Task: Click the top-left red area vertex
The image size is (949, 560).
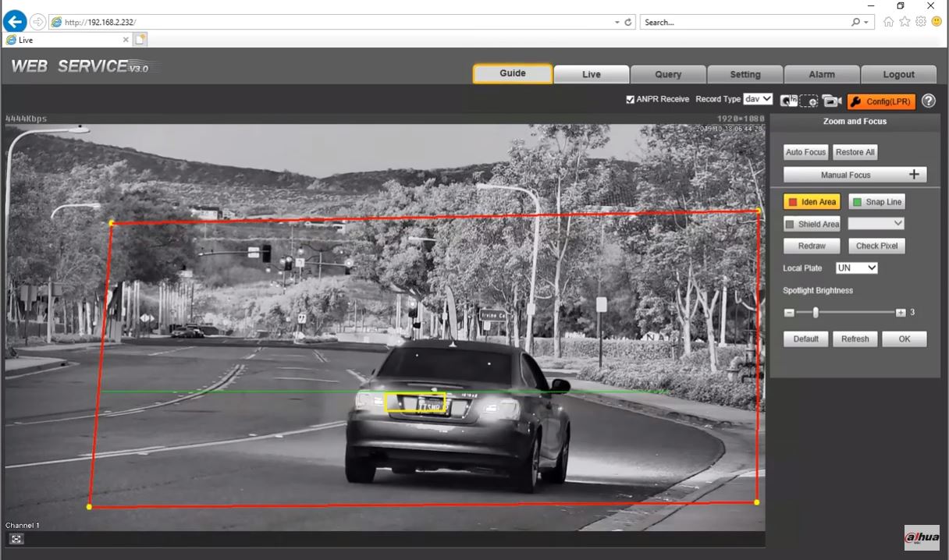Action: pos(112,223)
